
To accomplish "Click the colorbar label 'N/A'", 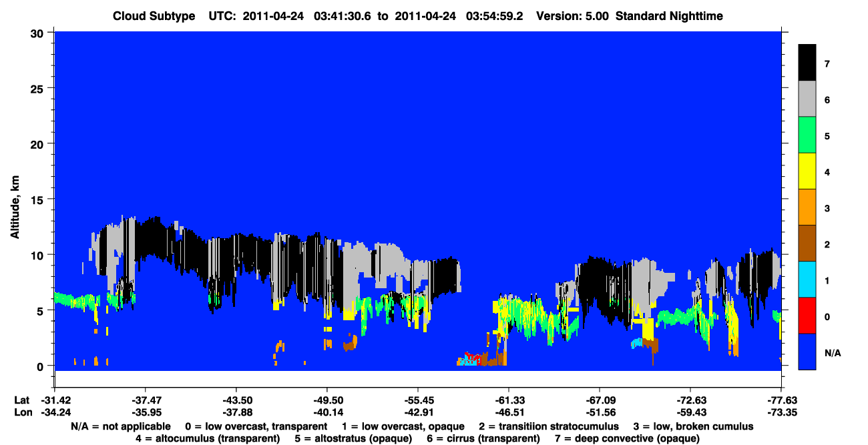I will (833, 352).
